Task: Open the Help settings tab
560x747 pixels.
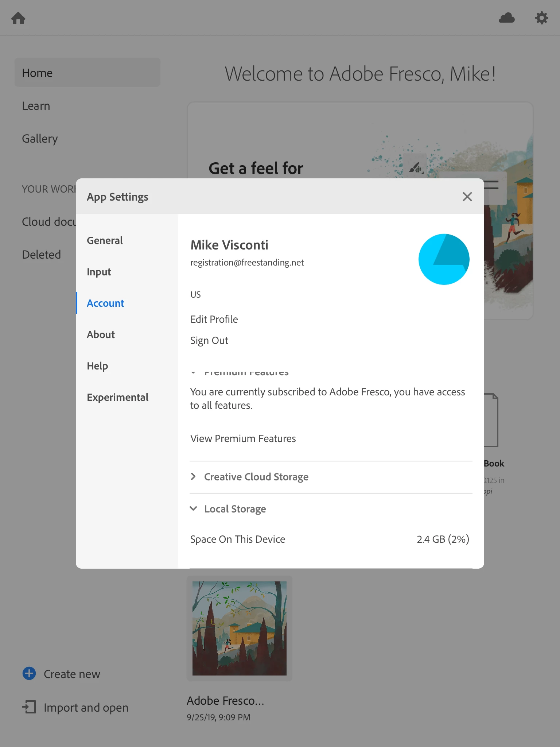Action: (97, 366)
